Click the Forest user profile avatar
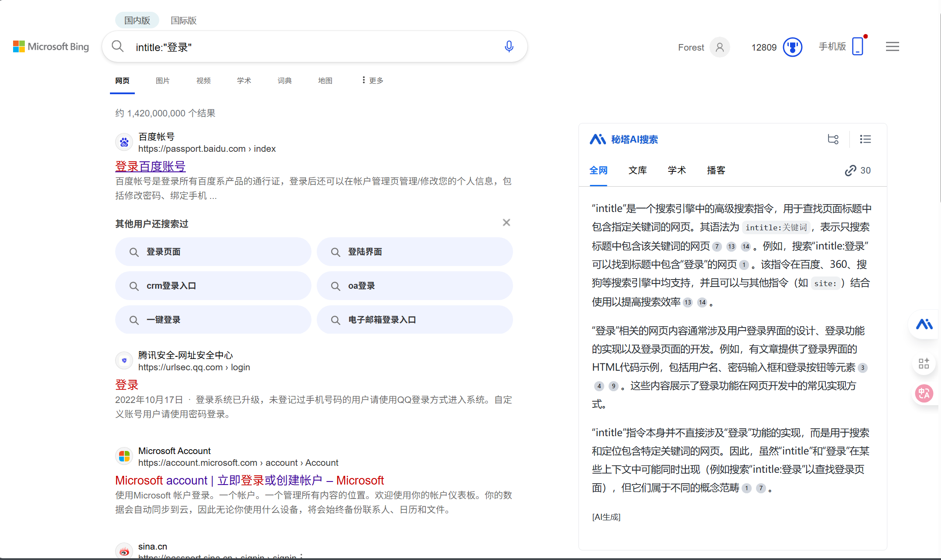The height and width of the screenshot is (560, 941). 719,47
